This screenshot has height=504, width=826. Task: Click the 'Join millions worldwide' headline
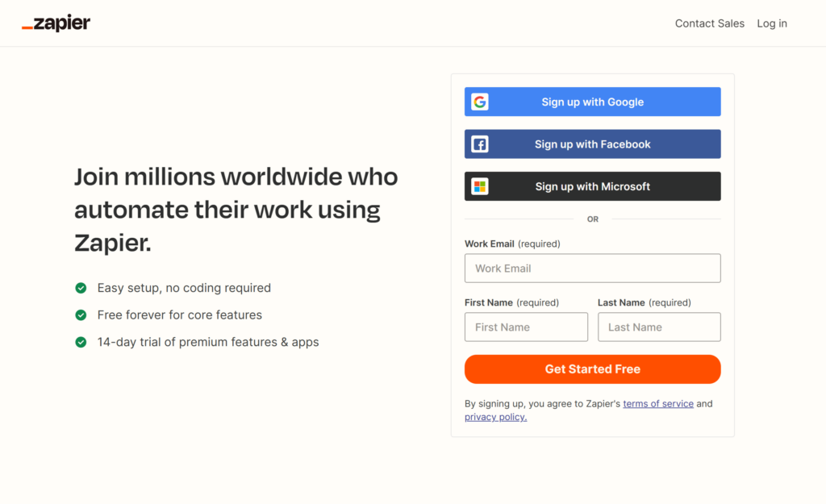pyautogui.click(x=236, y=210)
